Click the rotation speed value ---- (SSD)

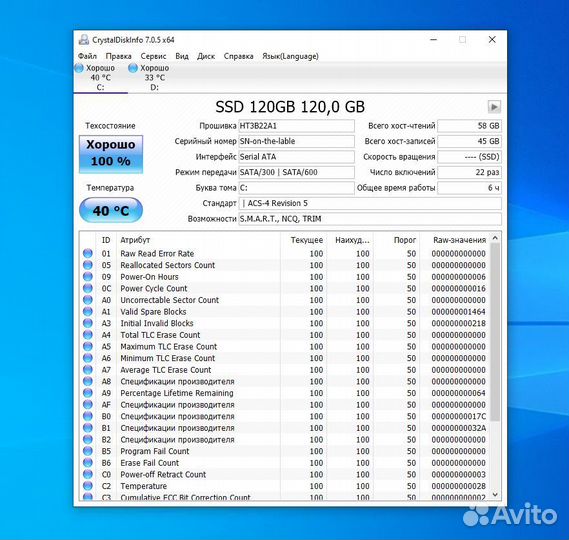(x=470, y=157)
